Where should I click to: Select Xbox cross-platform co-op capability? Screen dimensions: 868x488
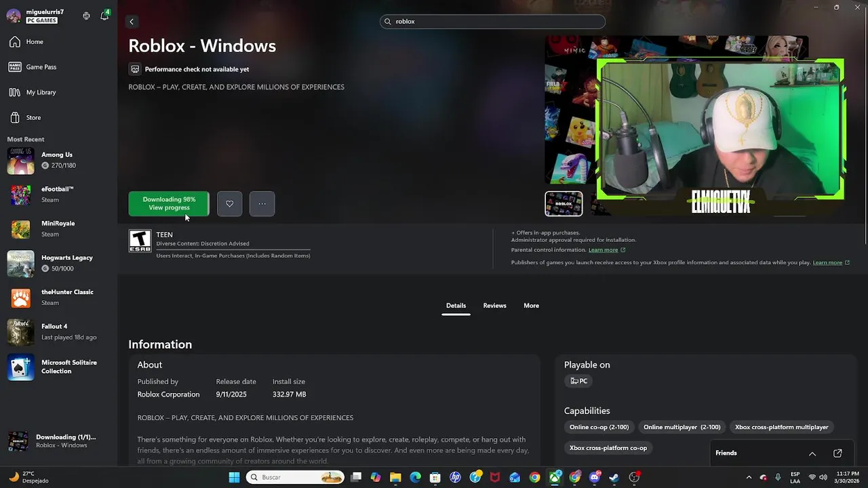(x=608, y=448)
